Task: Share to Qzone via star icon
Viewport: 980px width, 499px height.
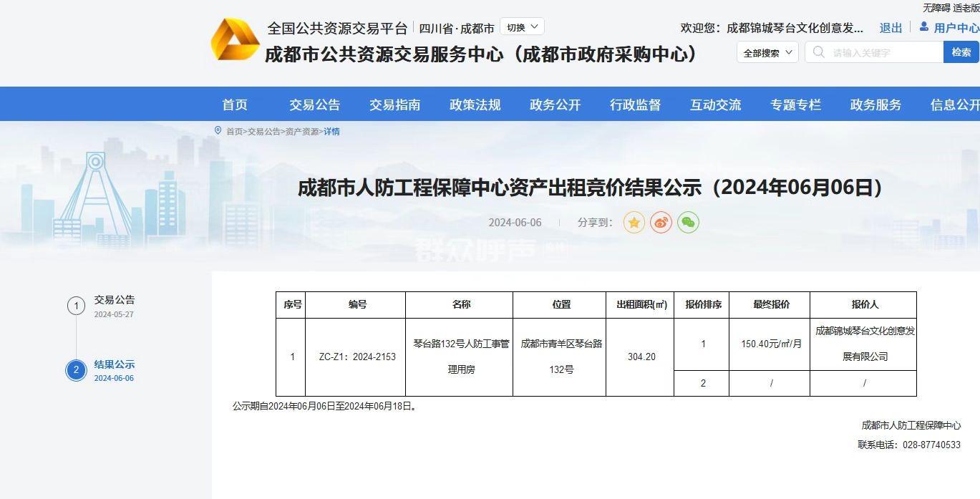Action: click(x=634, y=223)
